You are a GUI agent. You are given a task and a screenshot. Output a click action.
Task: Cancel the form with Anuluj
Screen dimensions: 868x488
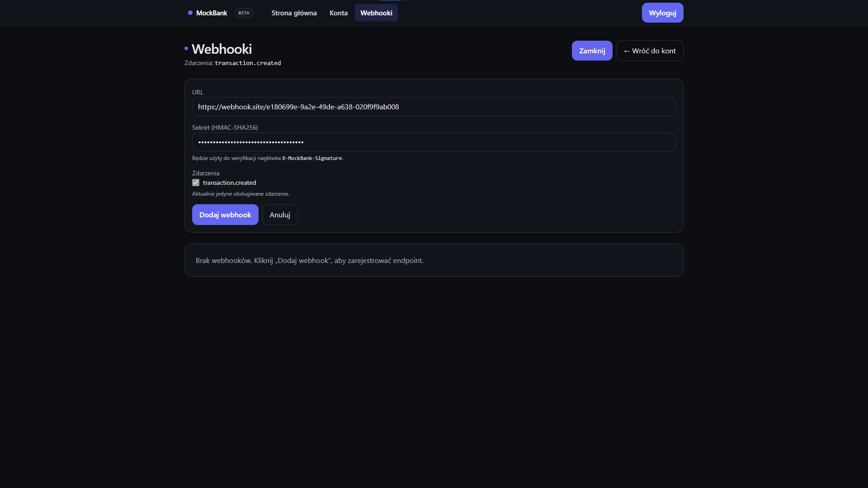pyautogui.click(x=280, y=215)
